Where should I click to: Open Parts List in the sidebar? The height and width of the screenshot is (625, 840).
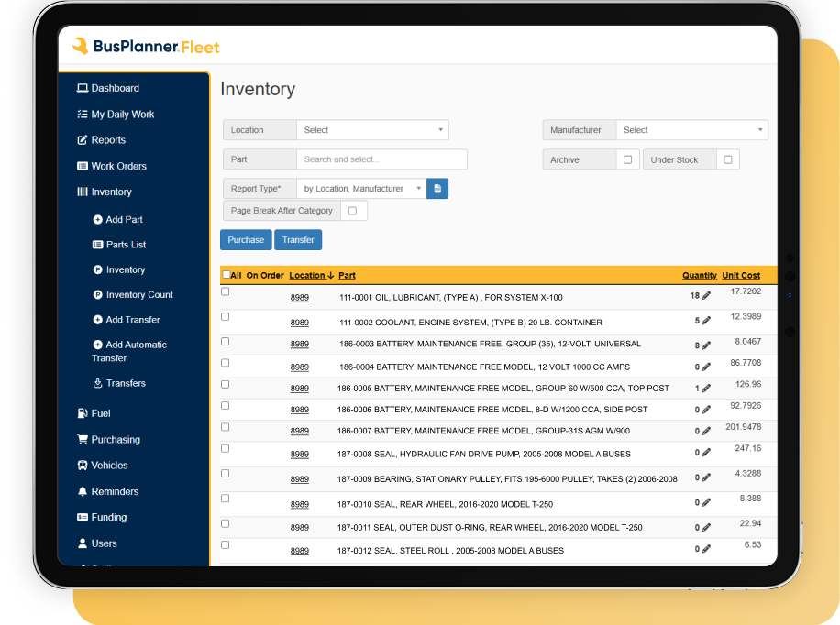pos(126,245)
